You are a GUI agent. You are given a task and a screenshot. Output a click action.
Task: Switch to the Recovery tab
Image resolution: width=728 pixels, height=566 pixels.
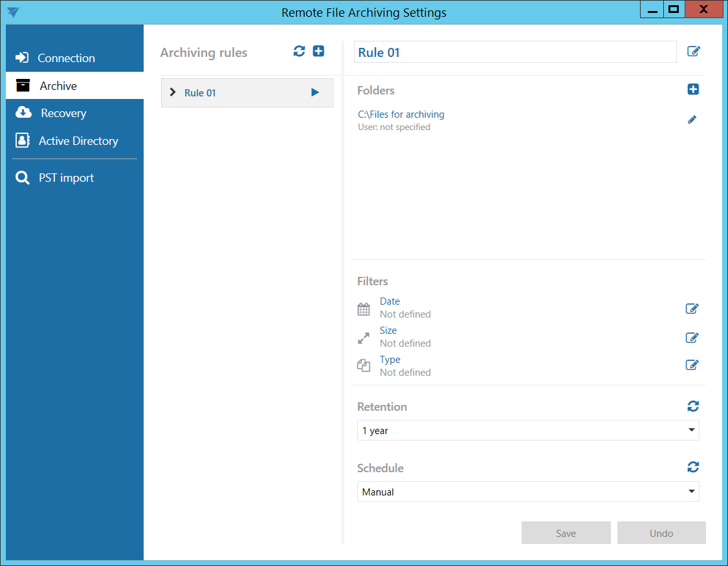click(x=63, y=113)
